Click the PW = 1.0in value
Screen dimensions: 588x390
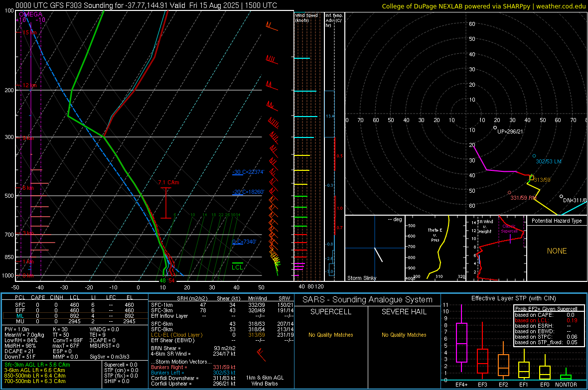click(17, 329)
